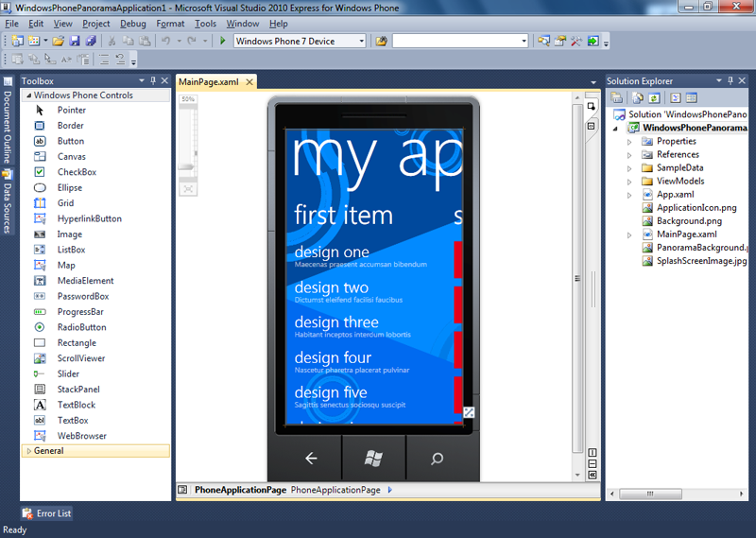Click the Open File folder icon
This screenshot has height=538, width=756.
click(x=58, y=41)
